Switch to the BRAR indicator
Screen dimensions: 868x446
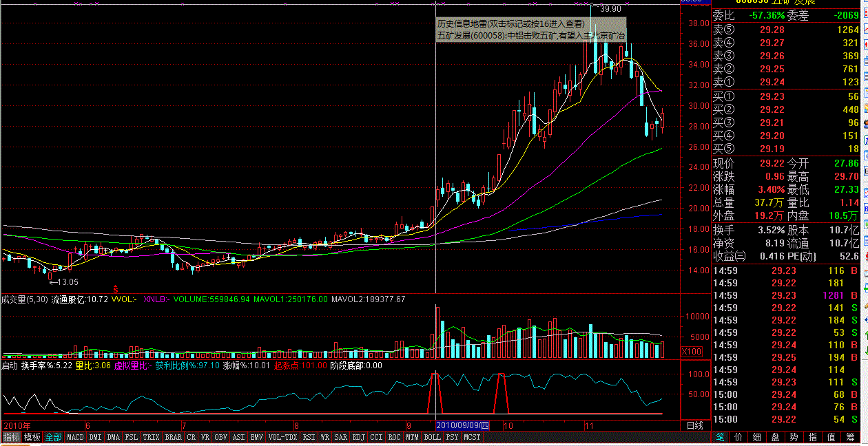174,437
